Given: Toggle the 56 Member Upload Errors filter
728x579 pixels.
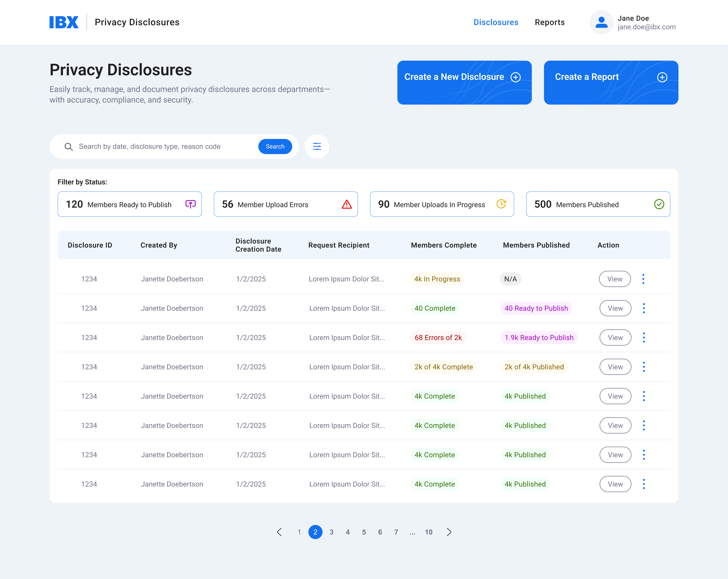Looking at the screenshot, I should pyautogui.click(x=285, y=204).
